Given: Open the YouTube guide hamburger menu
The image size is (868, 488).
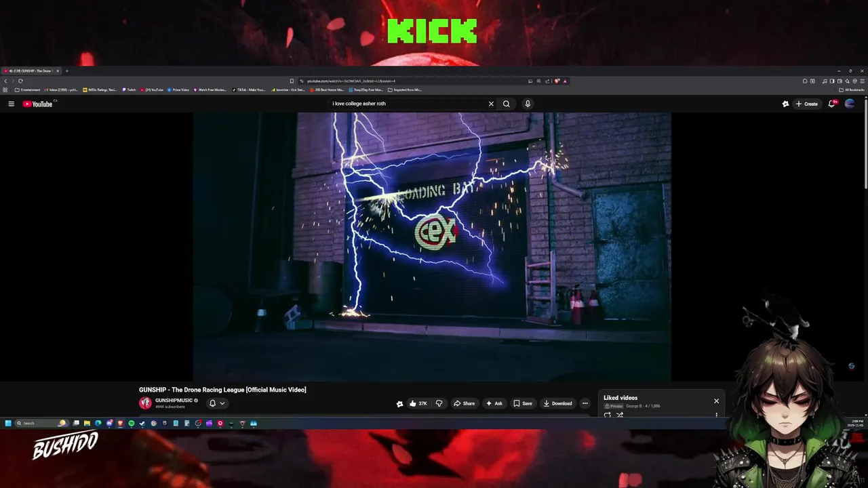Looking at the screenshot, I should pos(11,104).
